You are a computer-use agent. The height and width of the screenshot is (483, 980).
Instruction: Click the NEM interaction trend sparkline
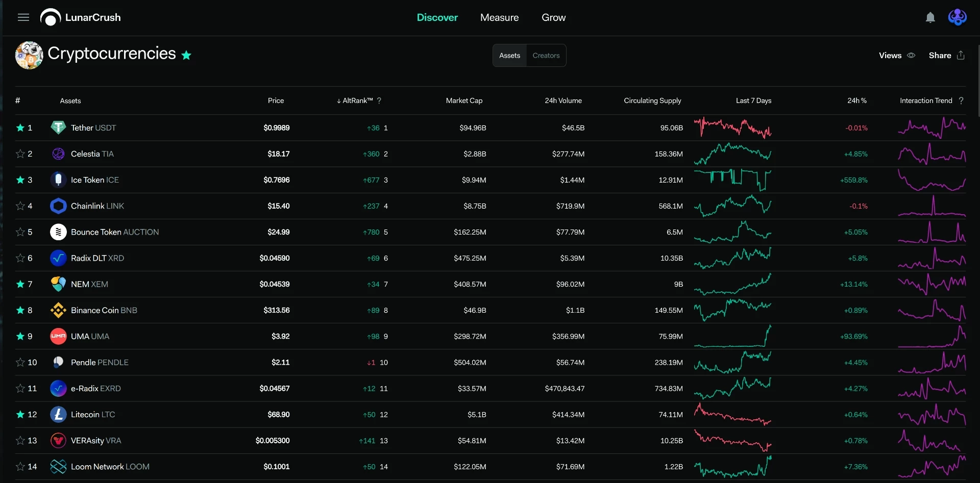[932, 284]
